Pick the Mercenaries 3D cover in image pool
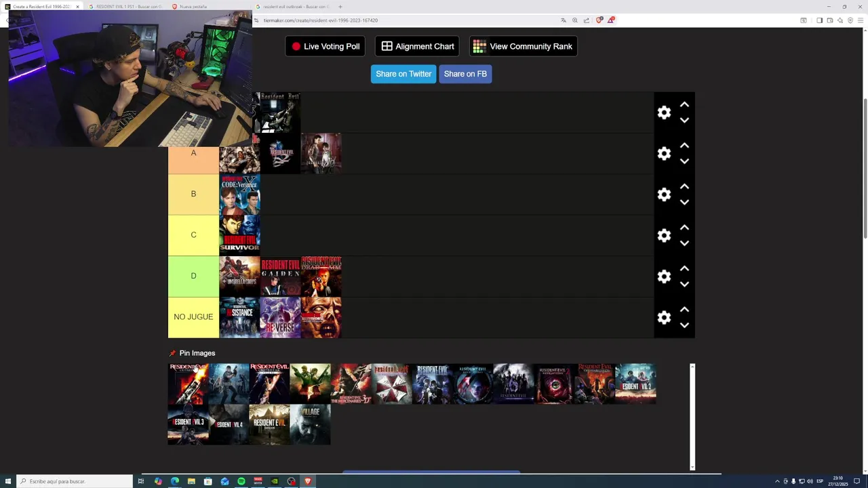 coord(351,384)
